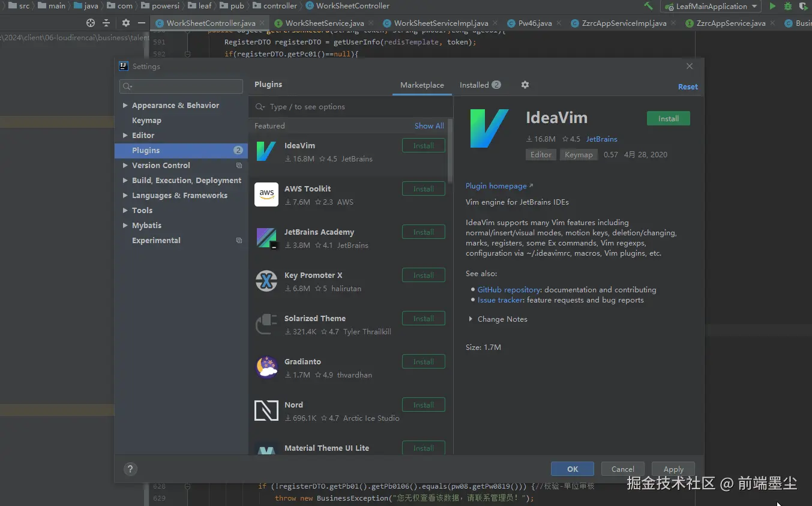Click the large IdeaVim logo in details pane
Screen dimensions: 812x506
coord(489,128)
